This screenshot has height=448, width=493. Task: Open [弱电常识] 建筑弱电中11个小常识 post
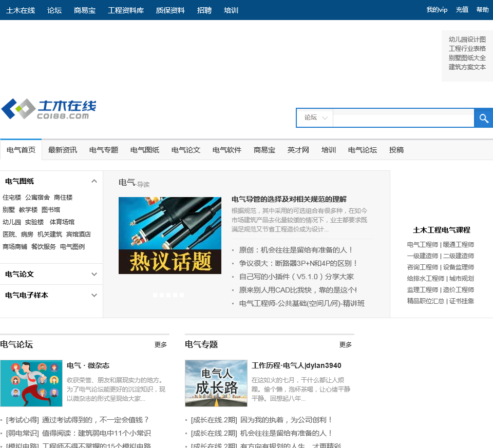click(x=78, y=433)
